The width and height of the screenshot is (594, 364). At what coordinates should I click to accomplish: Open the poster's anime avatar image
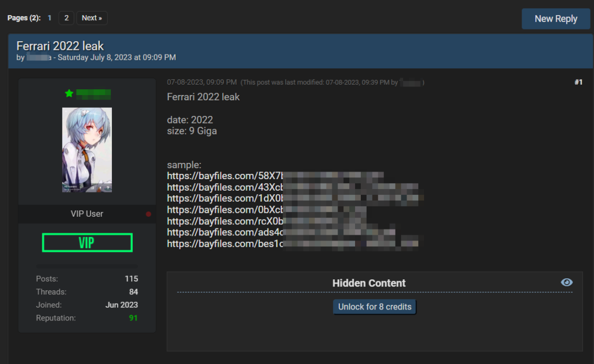87,150
